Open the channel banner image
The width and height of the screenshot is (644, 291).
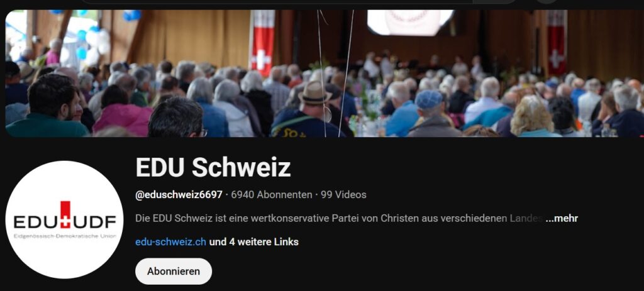pos(325,74)
